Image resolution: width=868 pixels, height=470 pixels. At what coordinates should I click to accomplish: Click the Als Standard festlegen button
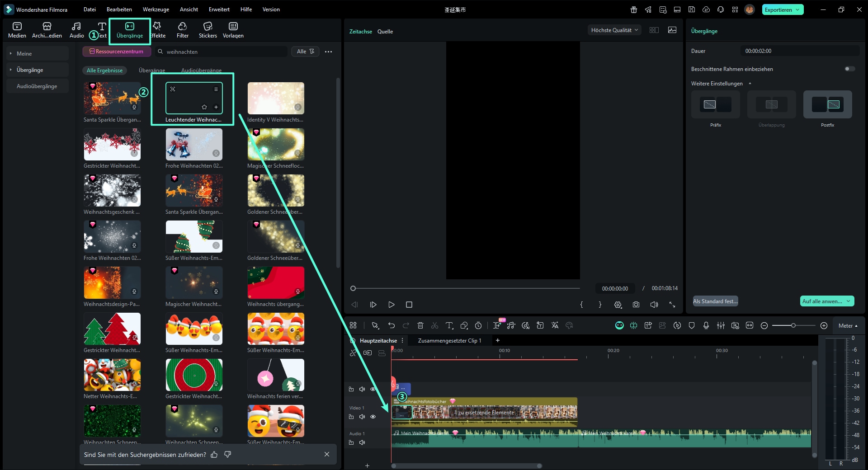point(715,301)
